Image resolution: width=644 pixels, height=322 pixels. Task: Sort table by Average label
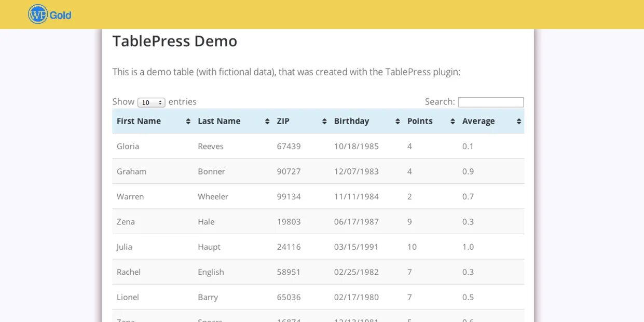pos(478,121)
